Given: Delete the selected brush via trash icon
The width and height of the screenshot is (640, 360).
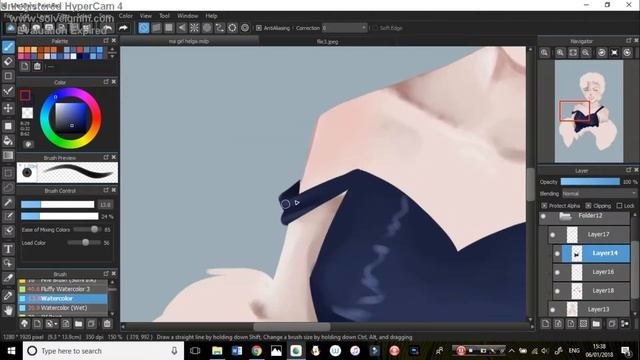Looking at the screenshot, I should click(x=107, y=324).
